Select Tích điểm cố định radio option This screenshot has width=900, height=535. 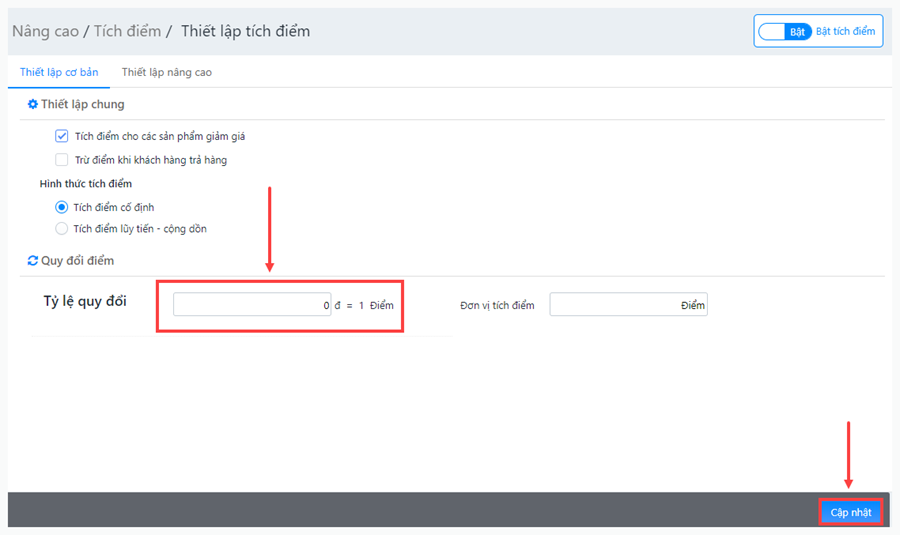tap(61, 207)
